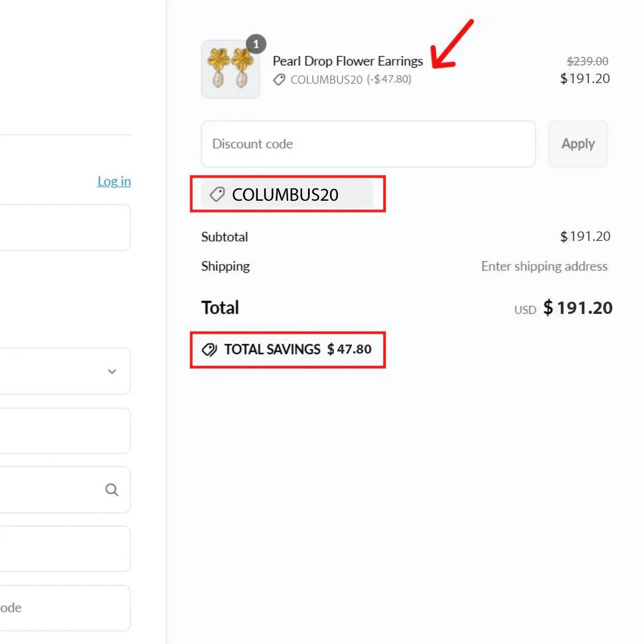Click the Pearl Drop Flower Earrings thumbnail
Image resolution: width=644 pixels, height=644 pixels.
(x=230, y=70)
